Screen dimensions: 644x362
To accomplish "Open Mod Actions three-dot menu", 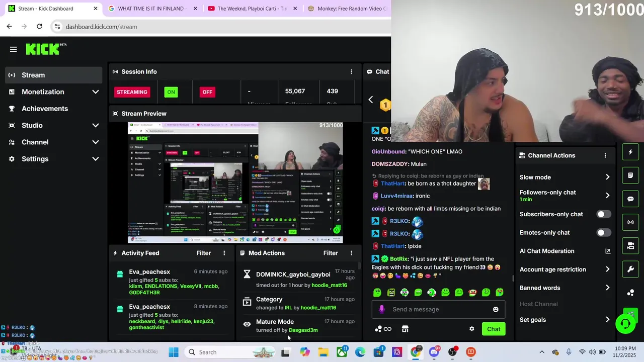I will pyautogui.click(x=351, y=253).
